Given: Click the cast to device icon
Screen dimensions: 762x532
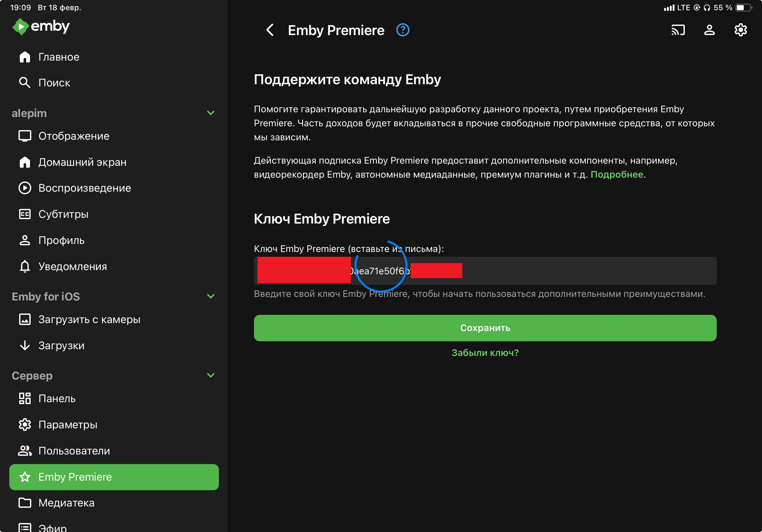Looking at the screenshot, I should 678,30.
